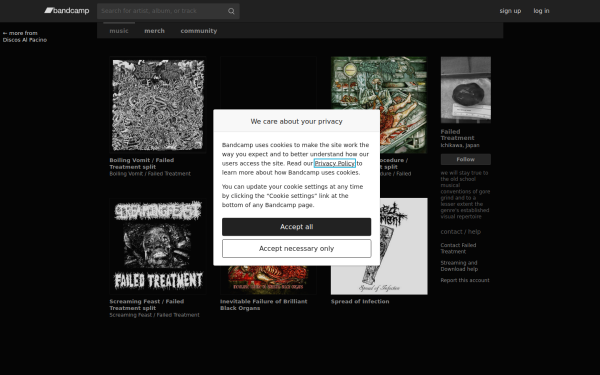Image resolution: width=600 pixels, height=375 pixels.
Task: Click the Bandcamp logo
Action: [67, 11]
